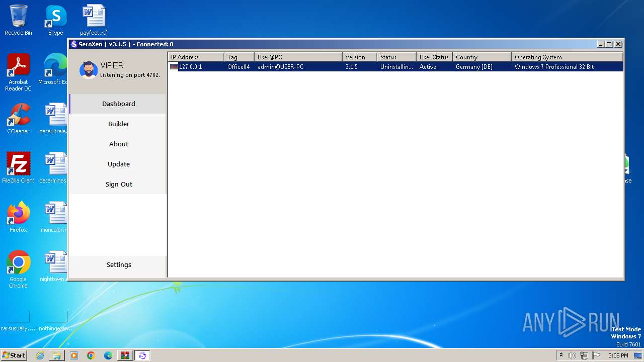Image resolution: width=644 pixels, height=362 pixels.
Task: Sort by Version column header
Action: pyautogui.click(x=360, y=57)
